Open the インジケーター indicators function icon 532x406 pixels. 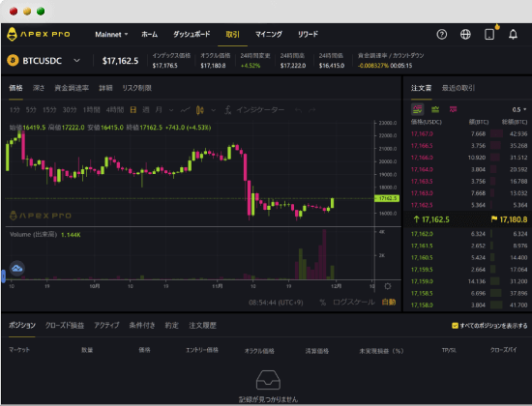pyautogui.click(x=228, y=110)
